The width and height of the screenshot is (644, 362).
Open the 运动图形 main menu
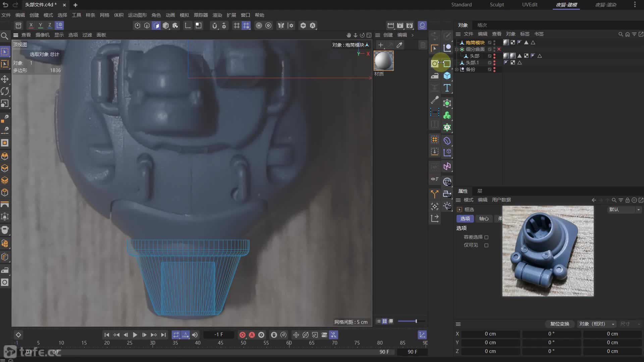click(138, 15)
